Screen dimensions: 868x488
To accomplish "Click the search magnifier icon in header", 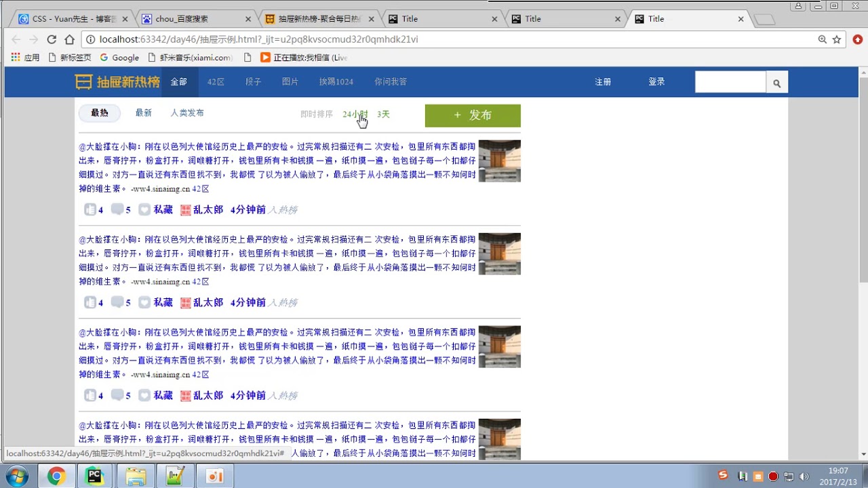I will click(776, 83).
